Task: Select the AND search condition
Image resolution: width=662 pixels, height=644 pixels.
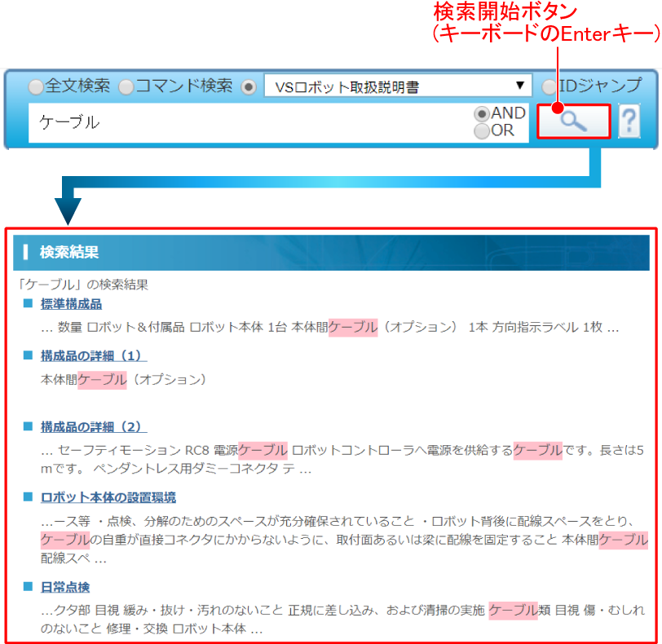Action: [x=482, y=114]
